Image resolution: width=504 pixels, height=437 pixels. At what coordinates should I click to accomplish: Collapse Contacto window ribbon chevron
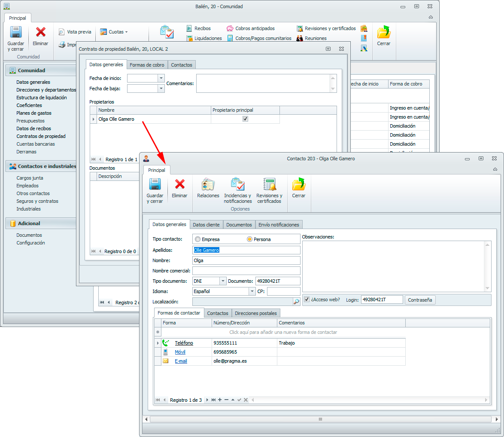(495, 169)
